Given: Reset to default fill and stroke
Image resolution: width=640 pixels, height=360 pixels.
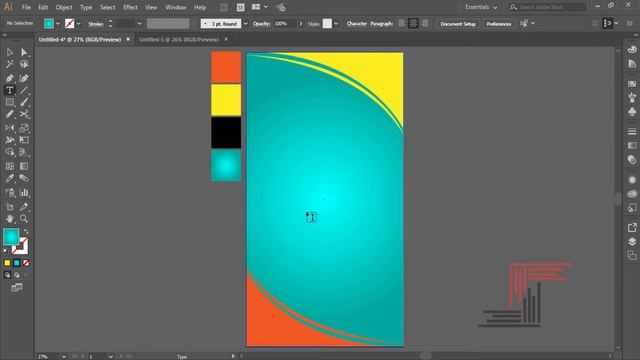Looking at the screenshot, I should point(6,251).
